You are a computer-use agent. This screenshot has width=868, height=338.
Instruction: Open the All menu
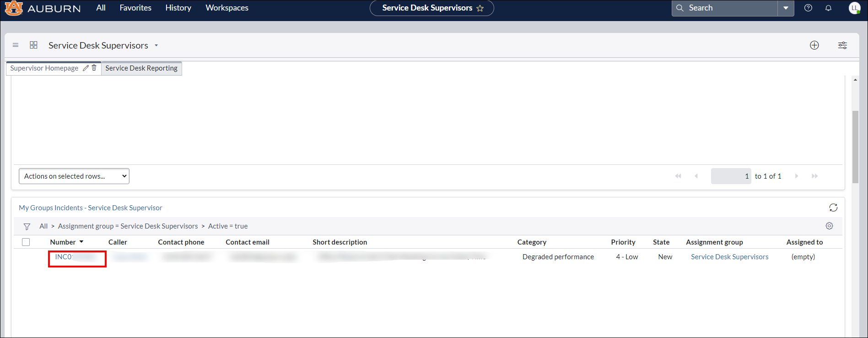click(101, 8)
